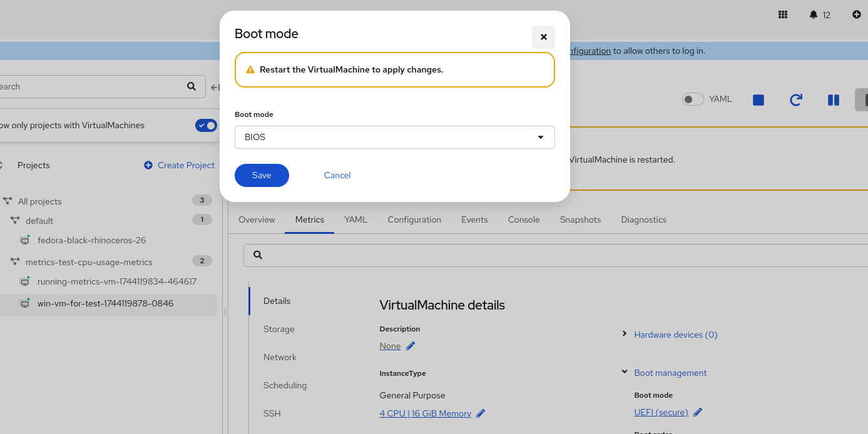Cancel the Boot mode dialog
868x434 pixels.
pos(337,175)
